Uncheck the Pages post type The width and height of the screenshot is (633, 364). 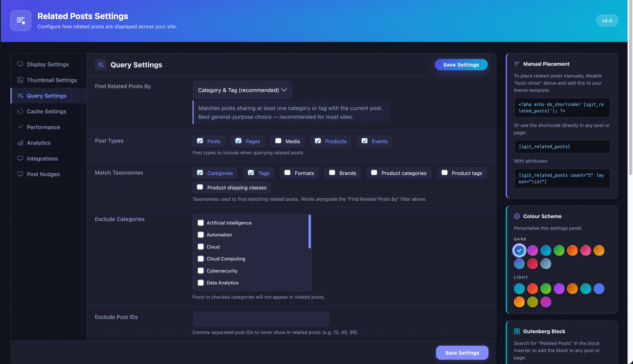point(238,141)
